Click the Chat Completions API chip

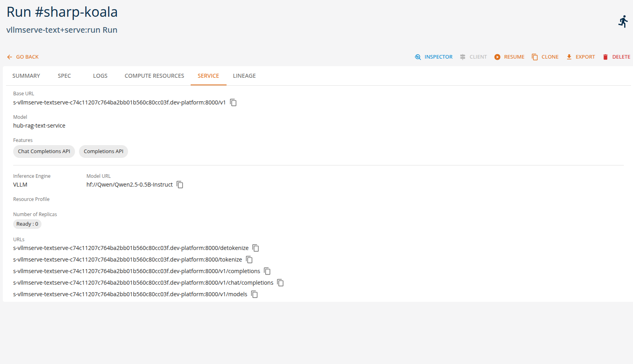44,152
